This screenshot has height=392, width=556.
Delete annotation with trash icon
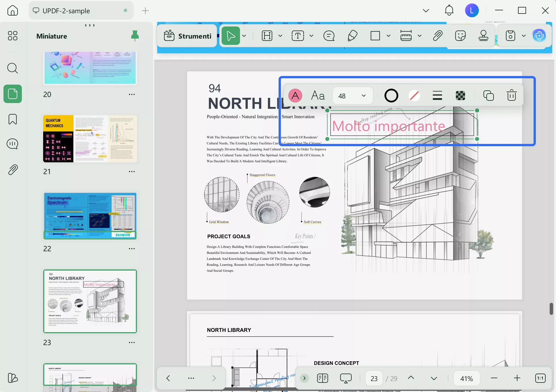pyautogui.click(x=511, y=96)
